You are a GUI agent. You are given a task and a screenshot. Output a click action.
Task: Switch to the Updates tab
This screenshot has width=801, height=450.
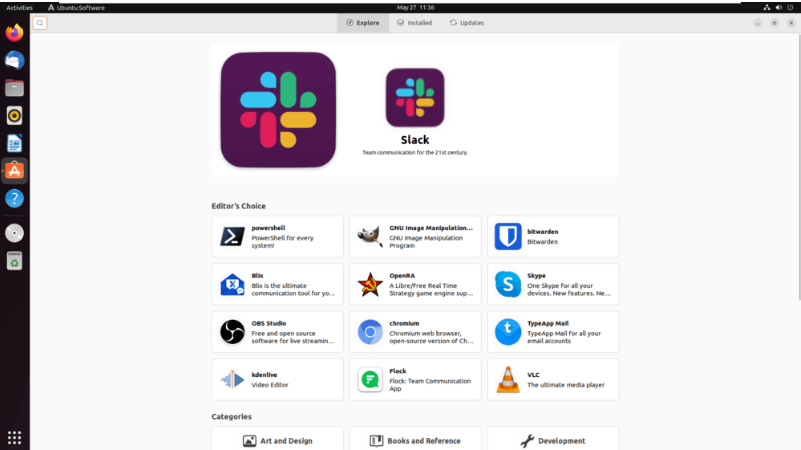point(466,23)
